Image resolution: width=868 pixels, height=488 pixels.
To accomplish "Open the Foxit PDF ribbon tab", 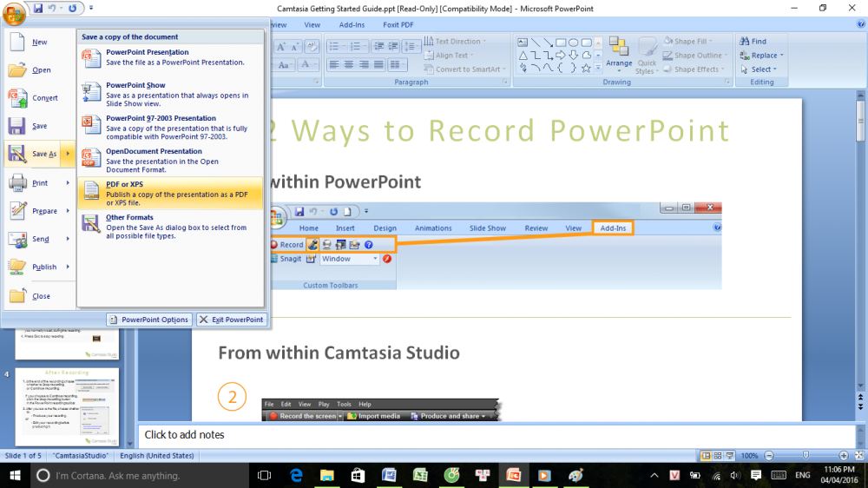I will click(x=398, y=25).
